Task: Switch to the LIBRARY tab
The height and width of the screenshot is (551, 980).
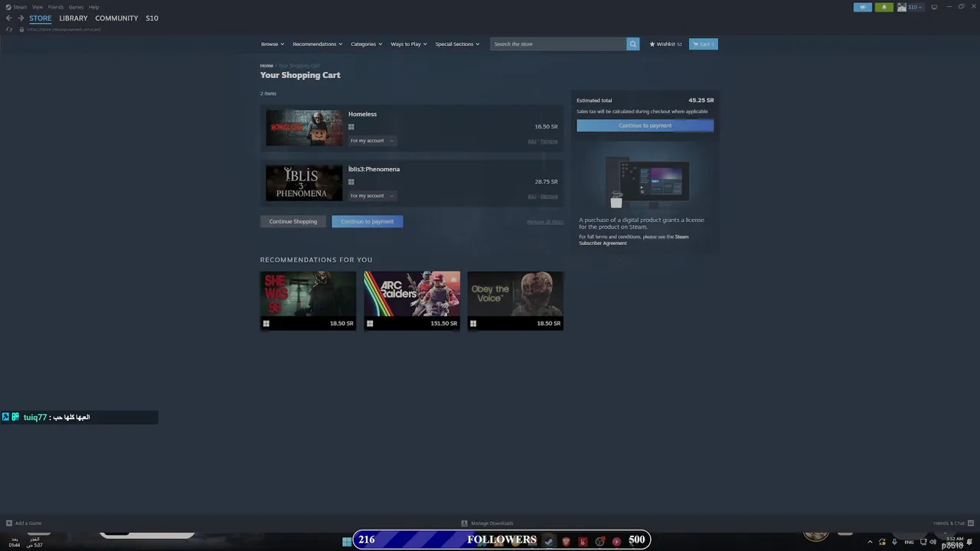Action: pos(73,18)
